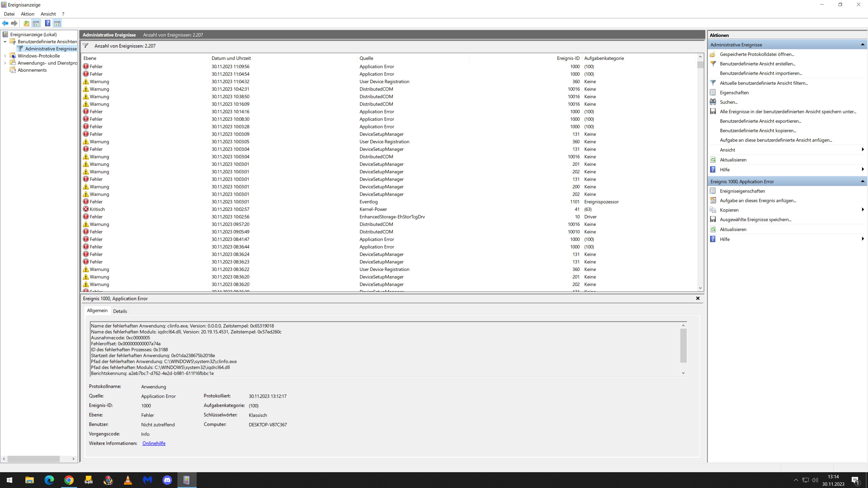
Task: Click Aktuelle benutzerdefinierte Ansicht filtern
Action: pos(764,83)
